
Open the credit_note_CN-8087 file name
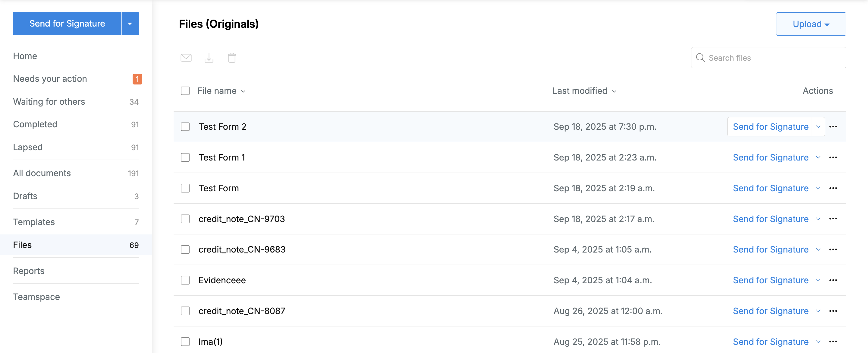point(242,311)
